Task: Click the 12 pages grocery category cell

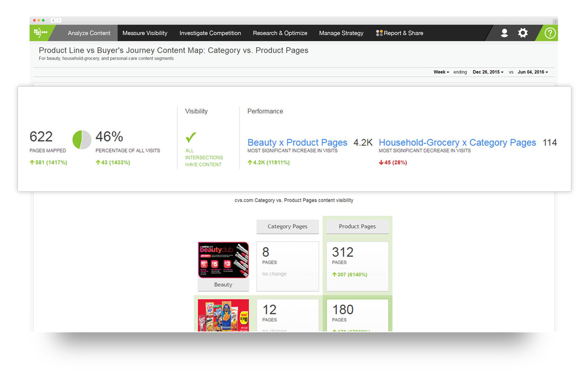Action: [x=288, y=315]
